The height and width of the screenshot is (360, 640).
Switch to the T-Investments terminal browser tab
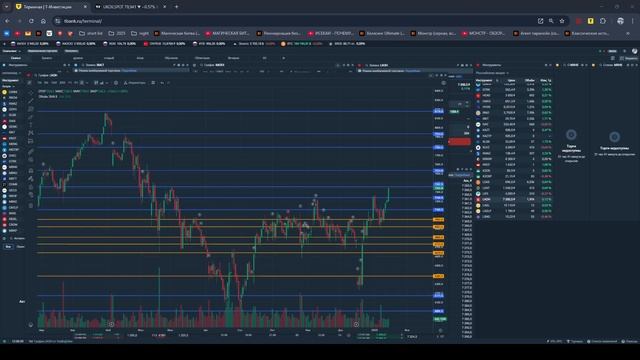(x=50, y=7)
